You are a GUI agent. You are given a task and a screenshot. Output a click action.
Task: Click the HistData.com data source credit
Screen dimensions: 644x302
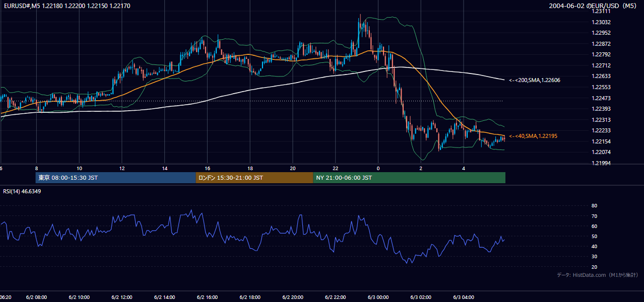coord(598,275)
